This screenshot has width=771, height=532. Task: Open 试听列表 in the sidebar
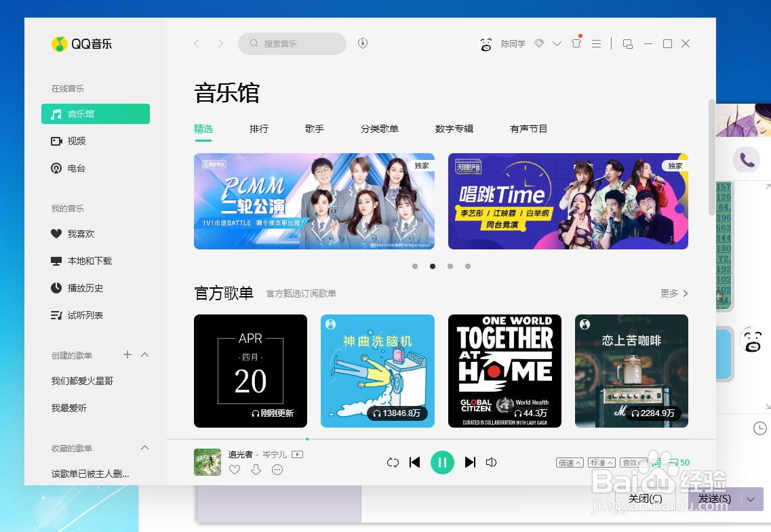coord(77,315)
